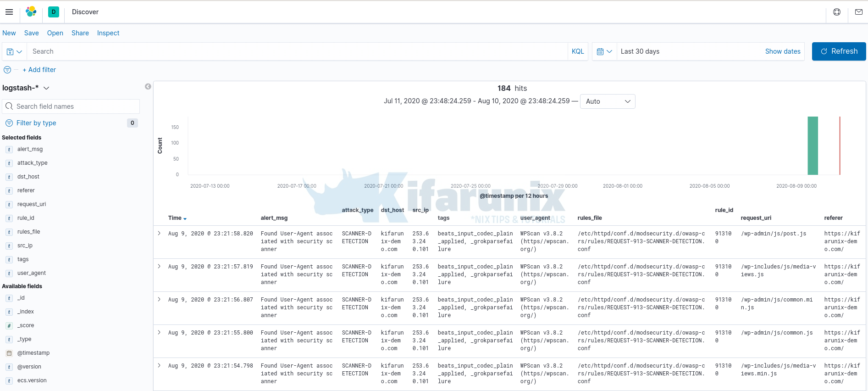Expand the 23:21:56.807 log row
Image resolution: width=868 pixels, height=391 pixels.
coord(159,299)
